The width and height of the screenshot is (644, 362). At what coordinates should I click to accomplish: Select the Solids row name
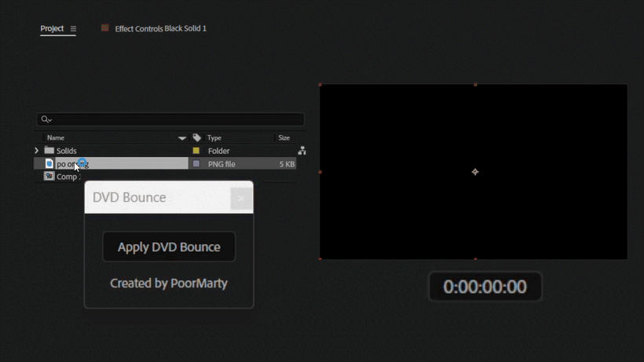pyautogui.click(x=67, y=151)
